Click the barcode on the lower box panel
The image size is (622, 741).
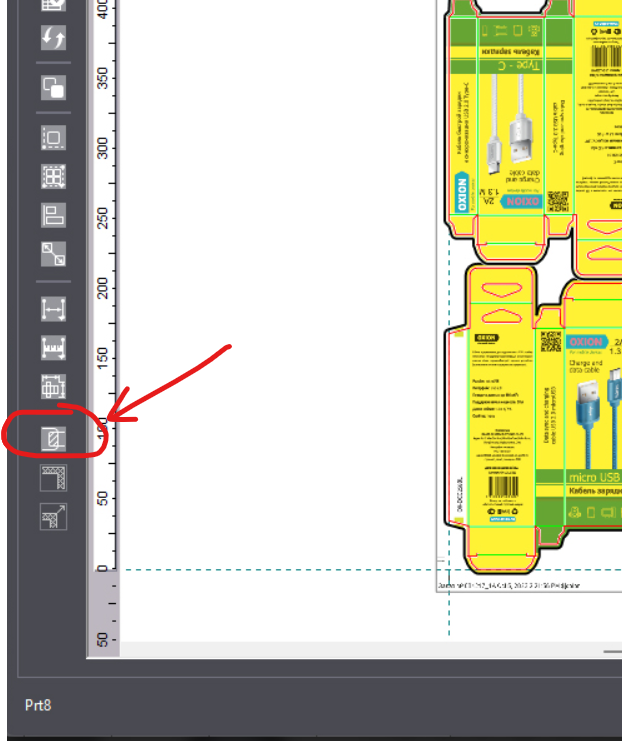(x=503, y=486)
